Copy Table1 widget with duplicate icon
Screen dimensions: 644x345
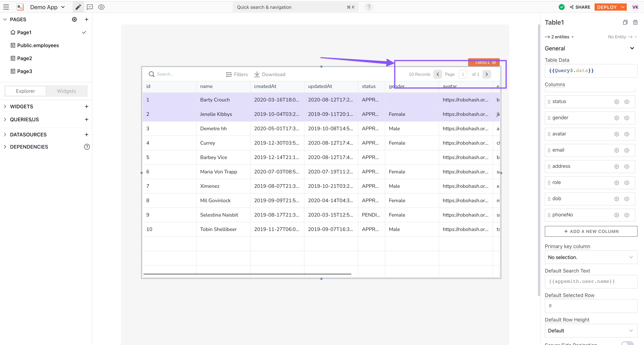point(625,22)
